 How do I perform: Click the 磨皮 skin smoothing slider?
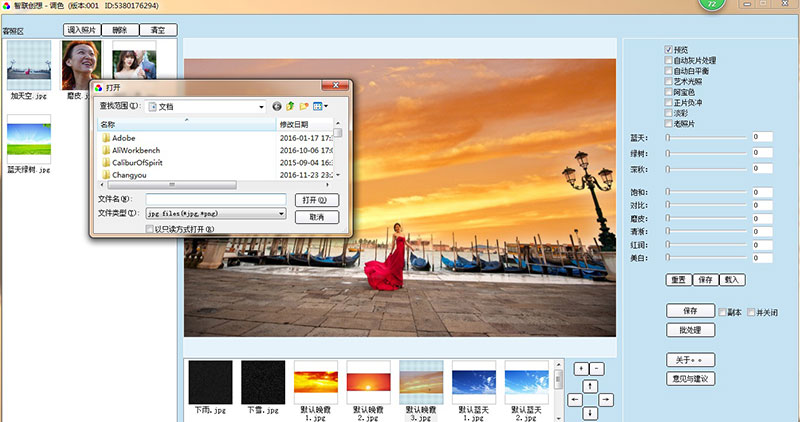707,218
